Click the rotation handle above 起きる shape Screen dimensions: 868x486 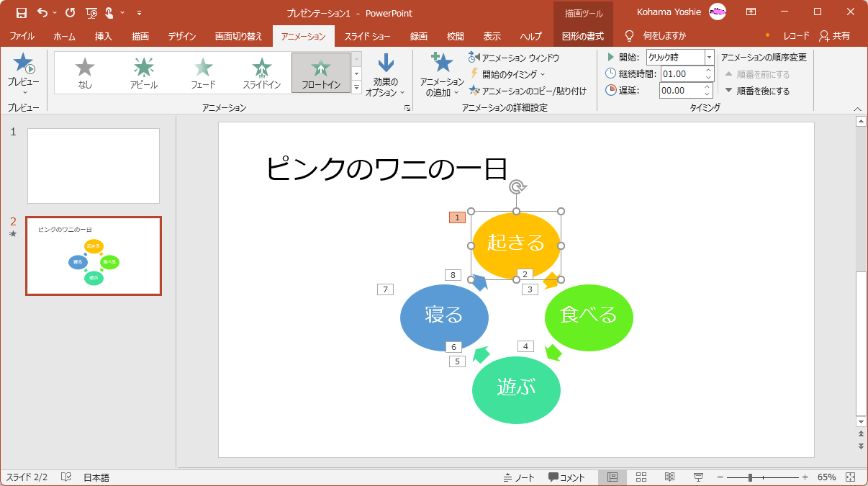click(x=516, y=187)
